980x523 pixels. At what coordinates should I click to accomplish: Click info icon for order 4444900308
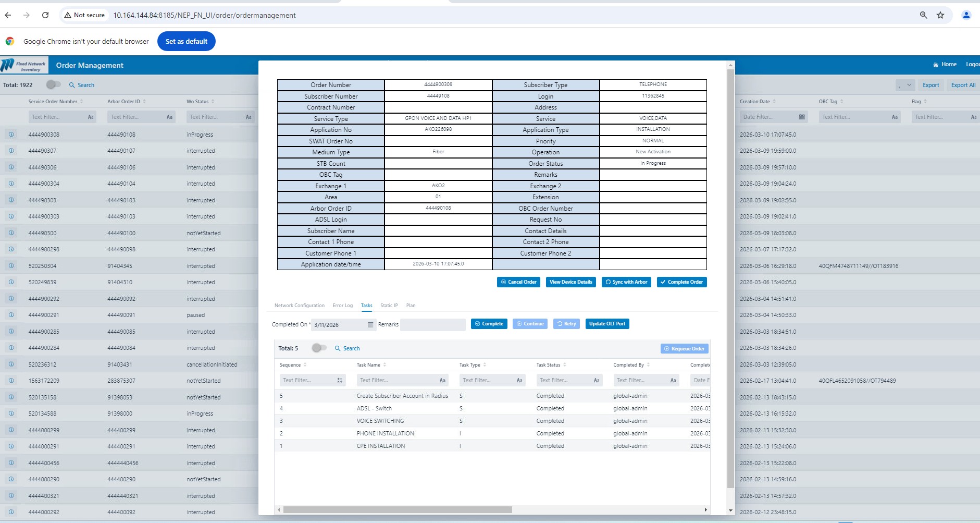tap(11, 135)
